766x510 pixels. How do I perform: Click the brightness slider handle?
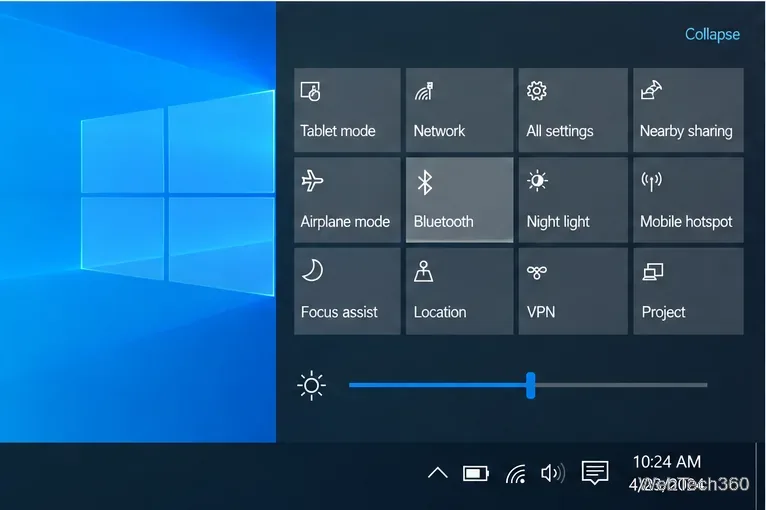pos(531,385)
